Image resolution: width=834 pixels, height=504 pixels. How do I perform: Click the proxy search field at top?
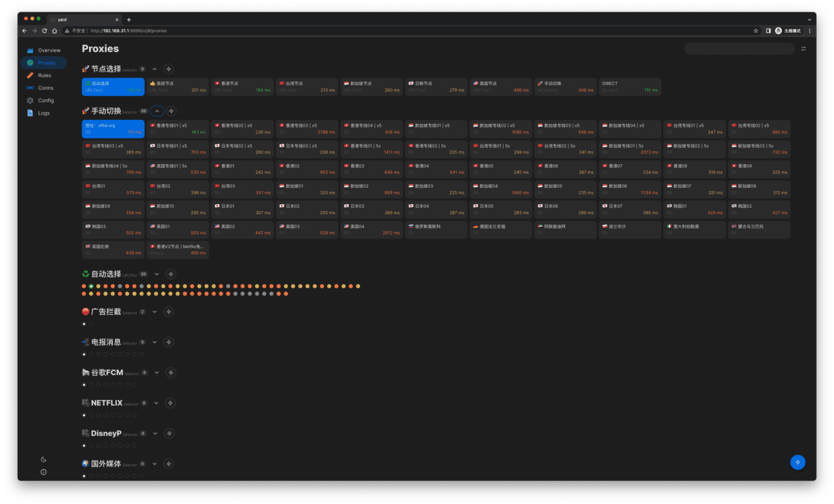pos(739,49)
